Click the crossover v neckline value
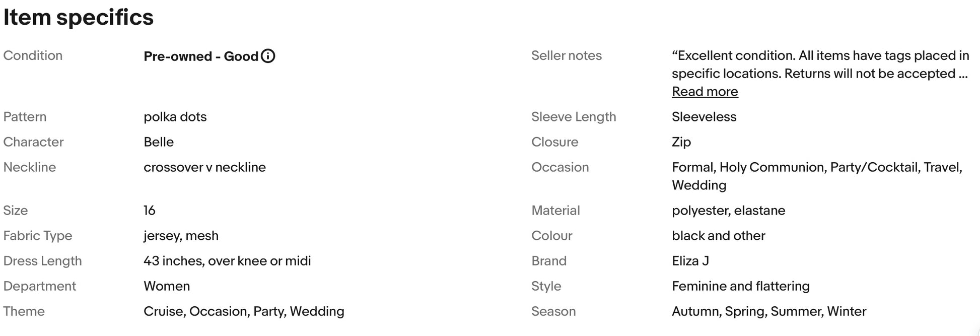The image size is (980, 336). [x=204, y=167]
